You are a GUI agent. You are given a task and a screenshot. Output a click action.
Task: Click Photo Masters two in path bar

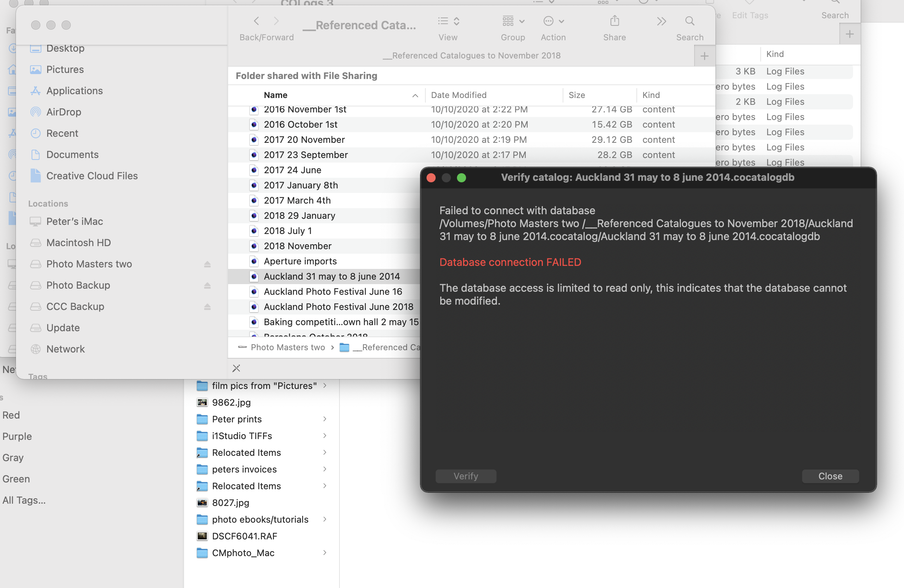coord(287,348)
